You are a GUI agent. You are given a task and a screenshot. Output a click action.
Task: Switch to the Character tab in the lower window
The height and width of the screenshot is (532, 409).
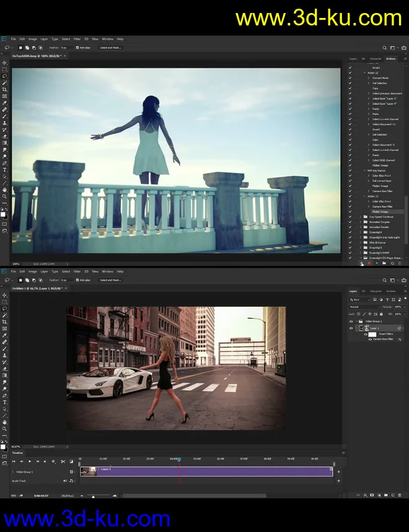point(376,291)
